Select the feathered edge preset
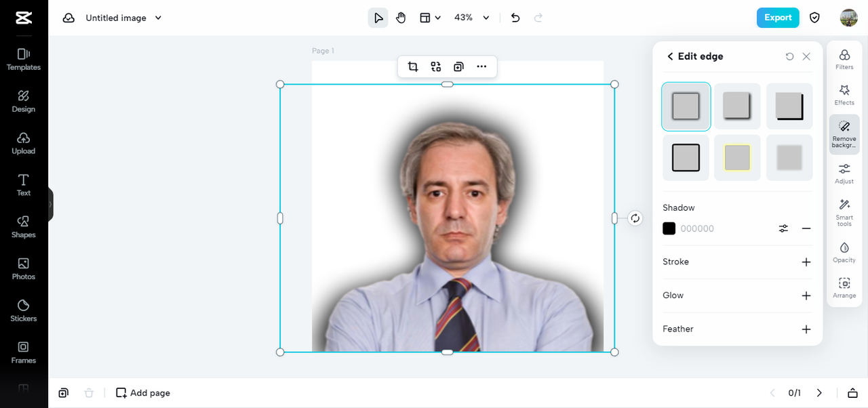This screenshot has width=868, height=408. [x=789, y=158]
